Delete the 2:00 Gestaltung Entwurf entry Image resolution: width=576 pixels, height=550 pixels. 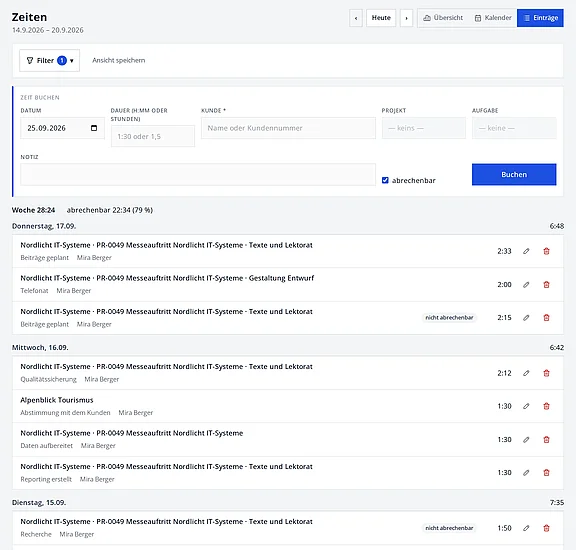tap(546, 285)
